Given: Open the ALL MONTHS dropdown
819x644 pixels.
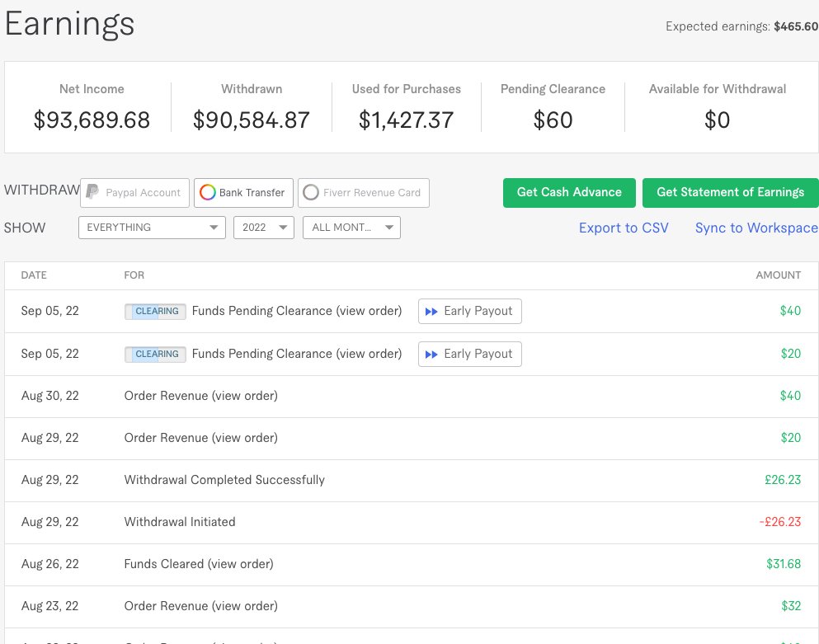Looking at the screenshot, I should (x=351, y=228).
